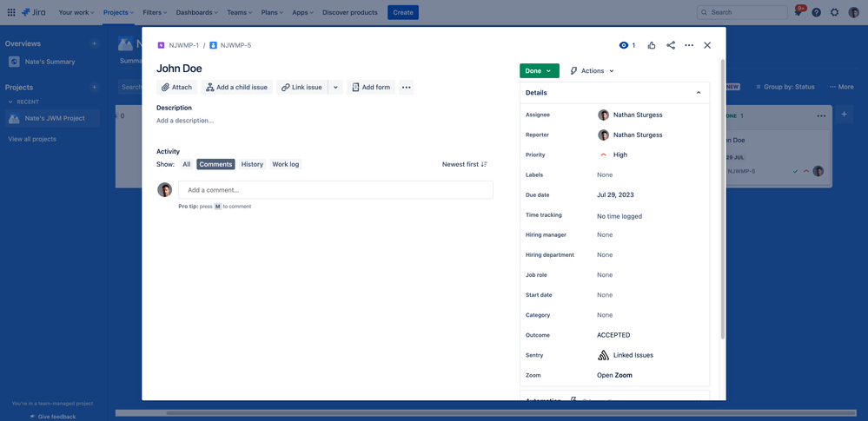Click the dialog vertical scrollbar
This screenshot has width=868, height=421.
click(722, 199)
